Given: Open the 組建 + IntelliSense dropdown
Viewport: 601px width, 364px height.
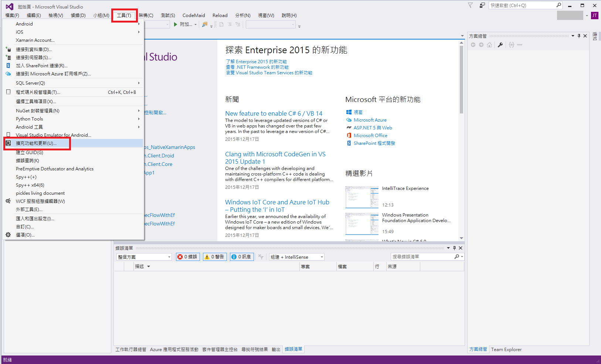Looking at the screenshot, I should (322, 257).
